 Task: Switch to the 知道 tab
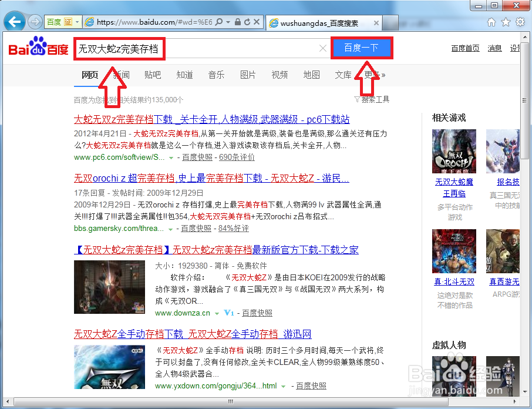click(184, 75)
